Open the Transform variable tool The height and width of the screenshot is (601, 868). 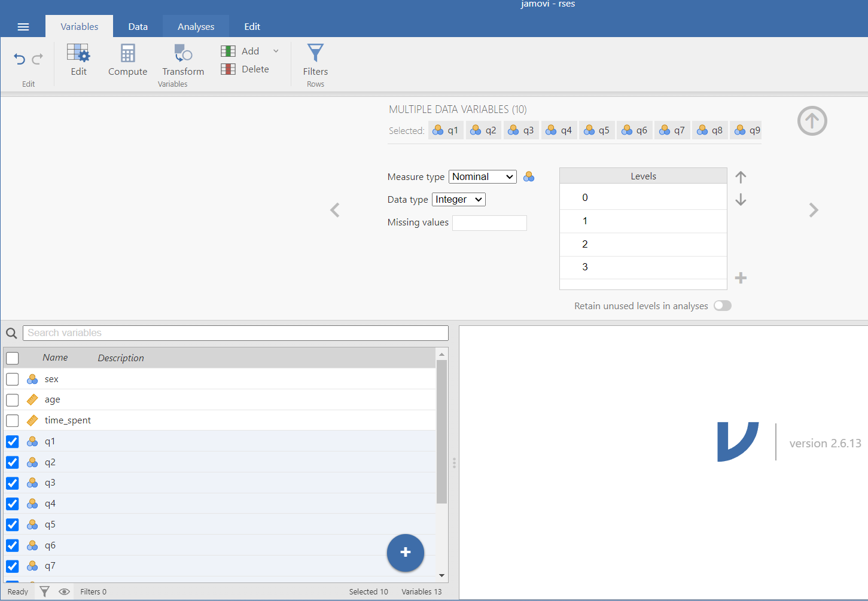[183, 54]
